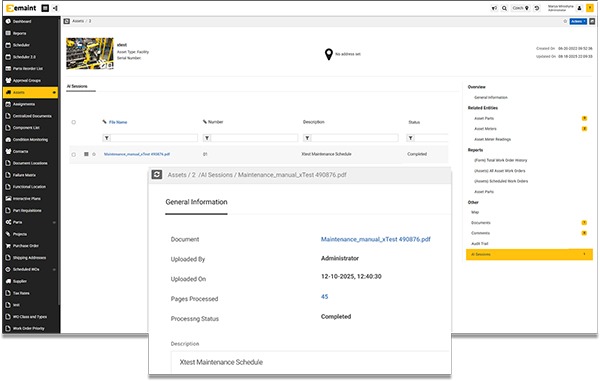This screenshot has height=381, width=600.
Task: Open the blue Actions dropdown
Action: click(x=578, y=21)
